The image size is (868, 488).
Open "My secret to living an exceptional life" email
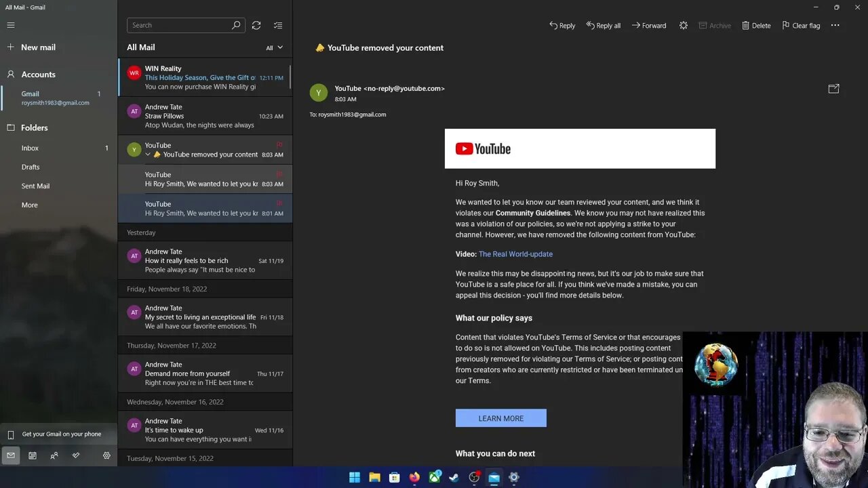pyautogui.click(x=205, y=317)
